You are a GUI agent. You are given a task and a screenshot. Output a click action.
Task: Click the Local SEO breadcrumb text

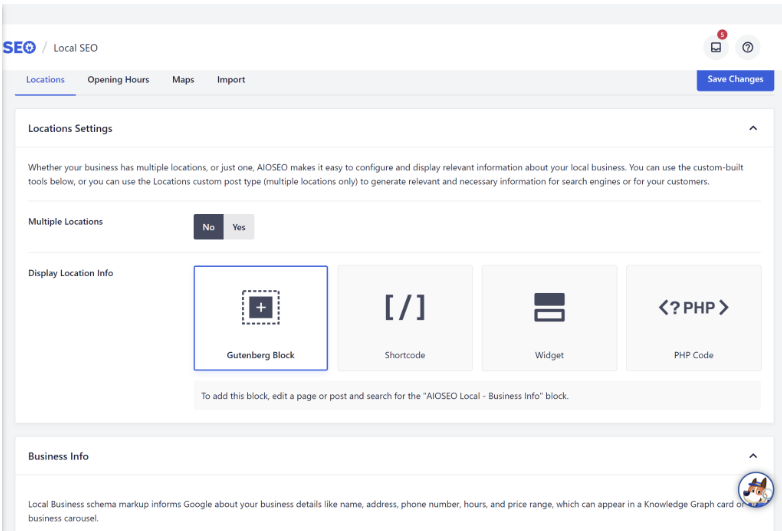coord(75,48)
